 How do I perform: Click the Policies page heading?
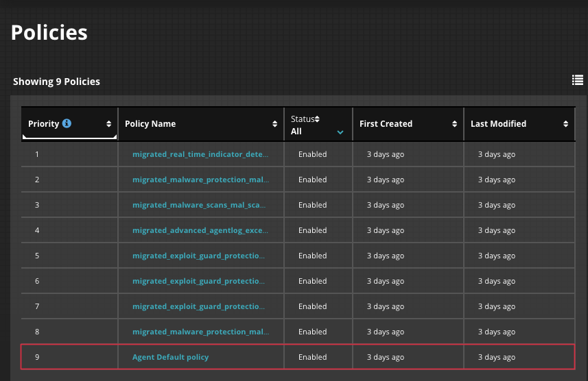tap(49, 33)
